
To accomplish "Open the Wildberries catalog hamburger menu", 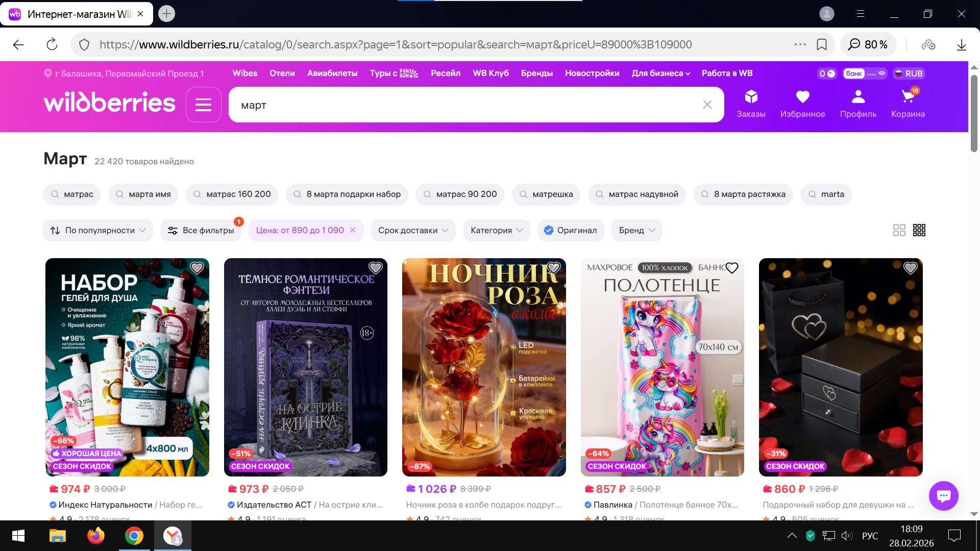I will click(x=203, y=105).
